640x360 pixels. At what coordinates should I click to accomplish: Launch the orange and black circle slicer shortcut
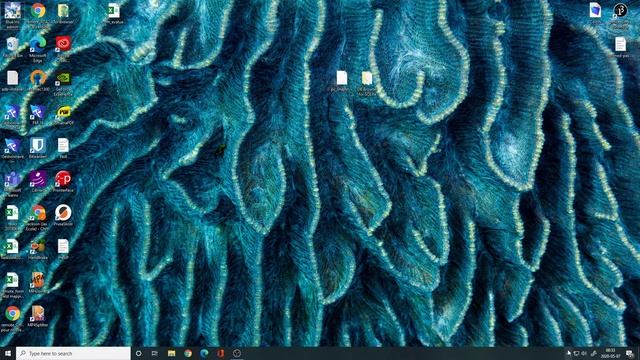[x=63, y=213]
